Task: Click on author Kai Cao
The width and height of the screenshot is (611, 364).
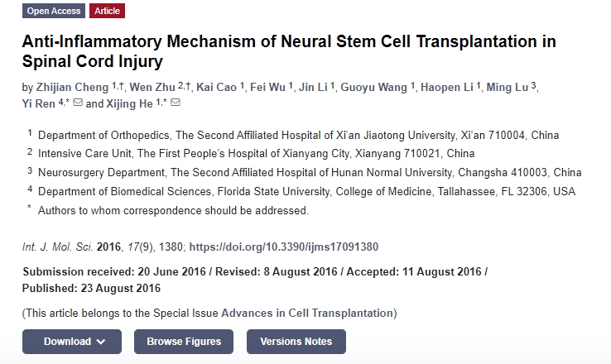Action: pyautogui.click(x=215, y=87)
